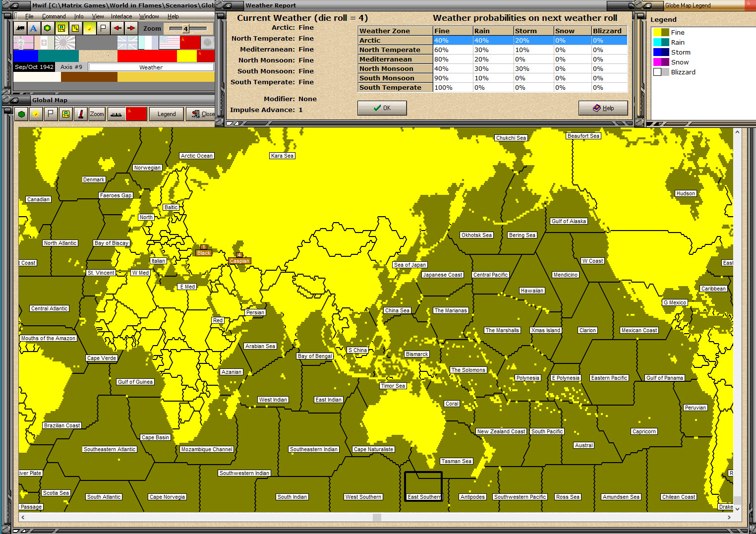
Task: Click the green hexagon icon in main toolbar
Action: point(47,28)
